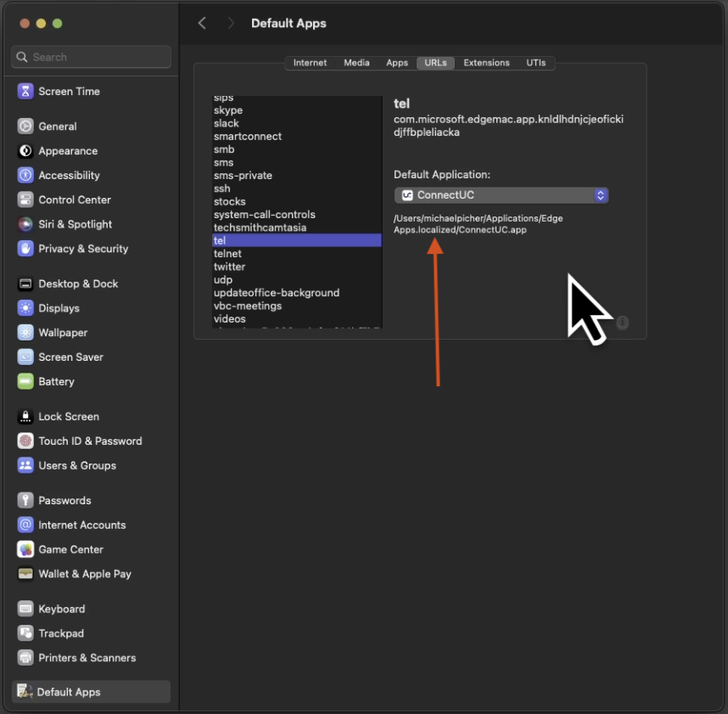This screenshot has height=714, width=728.
Task: Go back with the left chevron
Action: (x=202, y=23)
